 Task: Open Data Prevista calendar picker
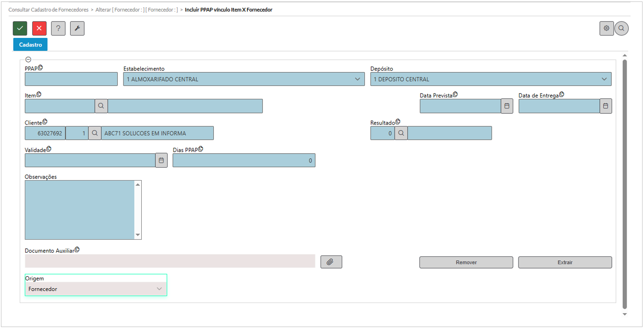click(507, 106)
